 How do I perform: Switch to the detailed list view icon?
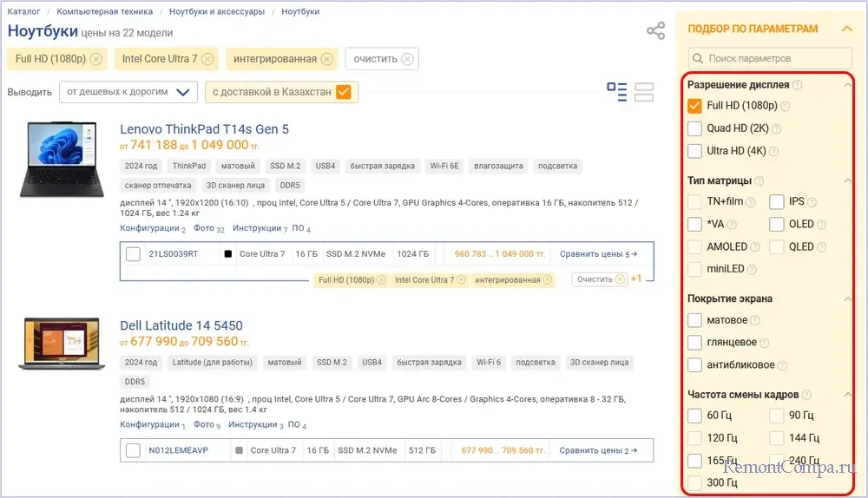[617, 91]
